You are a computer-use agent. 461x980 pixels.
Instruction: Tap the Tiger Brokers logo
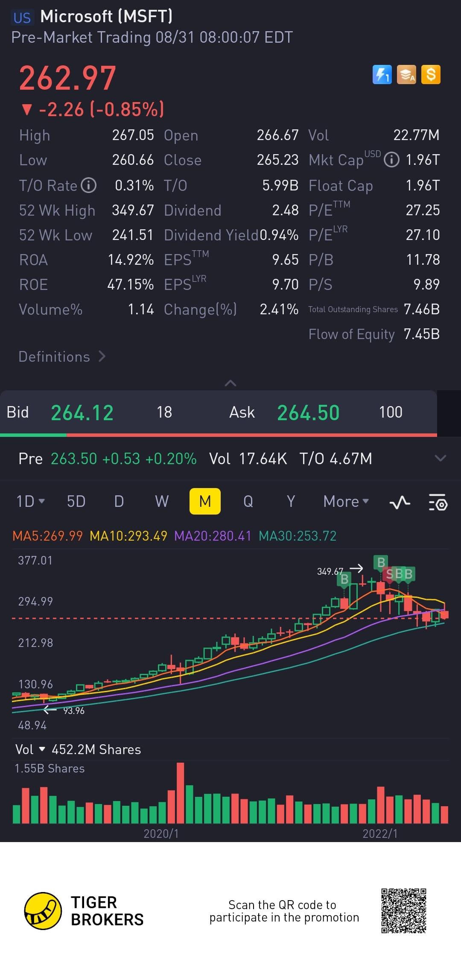tap(84, 911)
